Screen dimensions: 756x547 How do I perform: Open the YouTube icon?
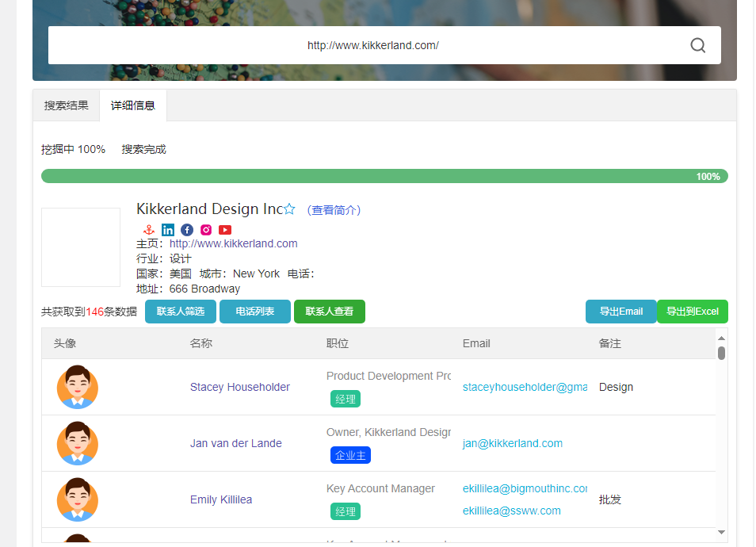click(225, 230)
